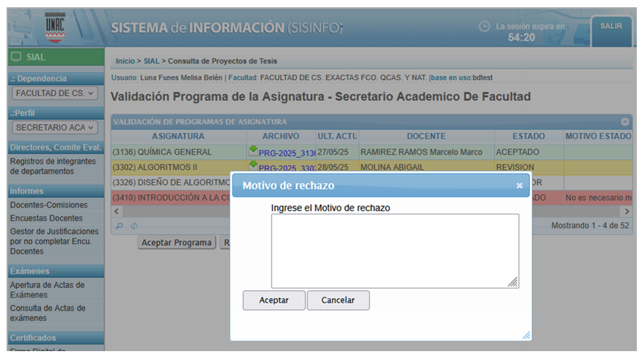Click Cancelar in rejection dialog

tap(338, 301)
